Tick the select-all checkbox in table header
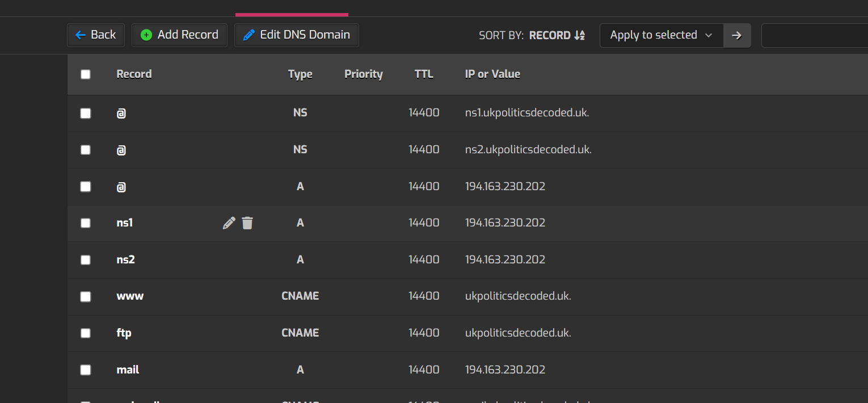The height and width of the screenshot is (403, 868). click(x=86, y=74)
